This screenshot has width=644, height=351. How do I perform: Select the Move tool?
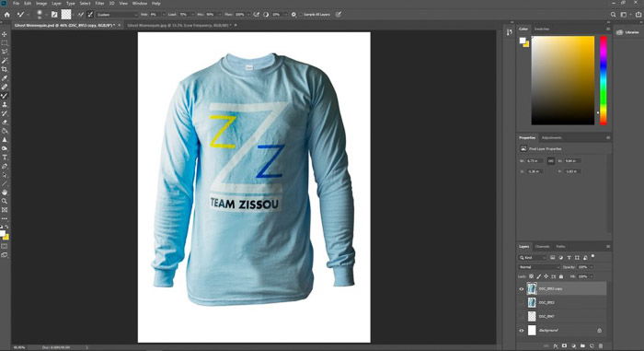tap(5, 34)
